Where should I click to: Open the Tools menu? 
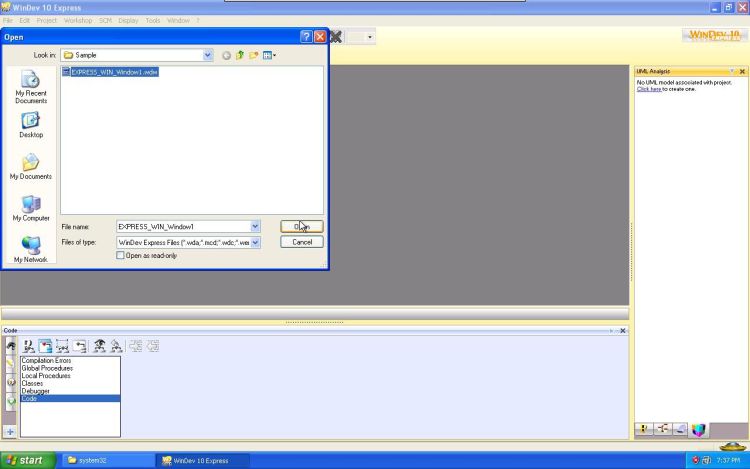(x=153, y=21)
